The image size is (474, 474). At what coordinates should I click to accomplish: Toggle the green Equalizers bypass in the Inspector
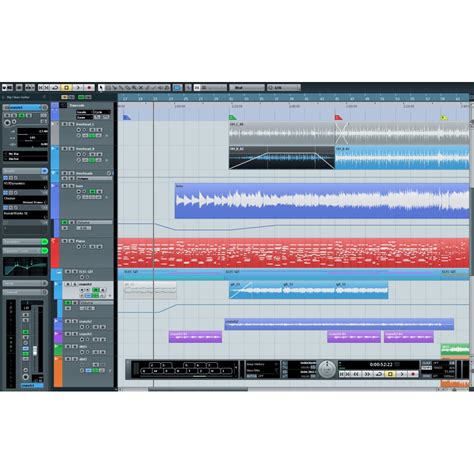pos(45,242)
